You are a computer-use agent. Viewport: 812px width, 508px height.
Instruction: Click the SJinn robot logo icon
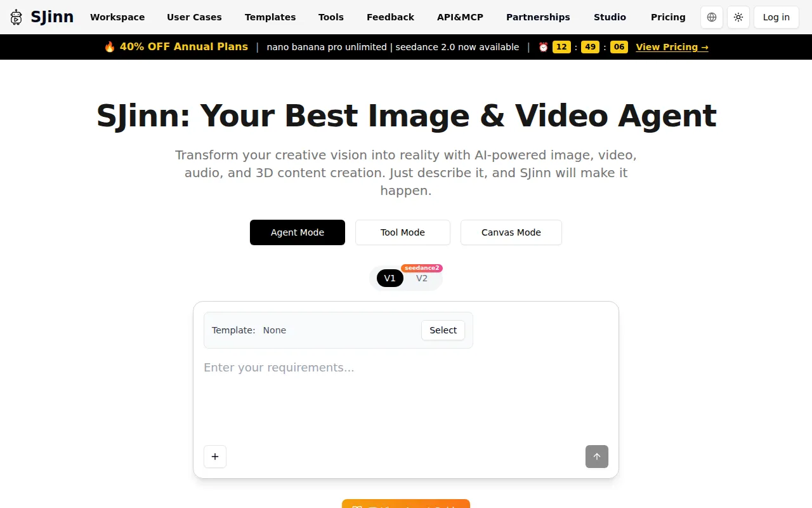16,17
